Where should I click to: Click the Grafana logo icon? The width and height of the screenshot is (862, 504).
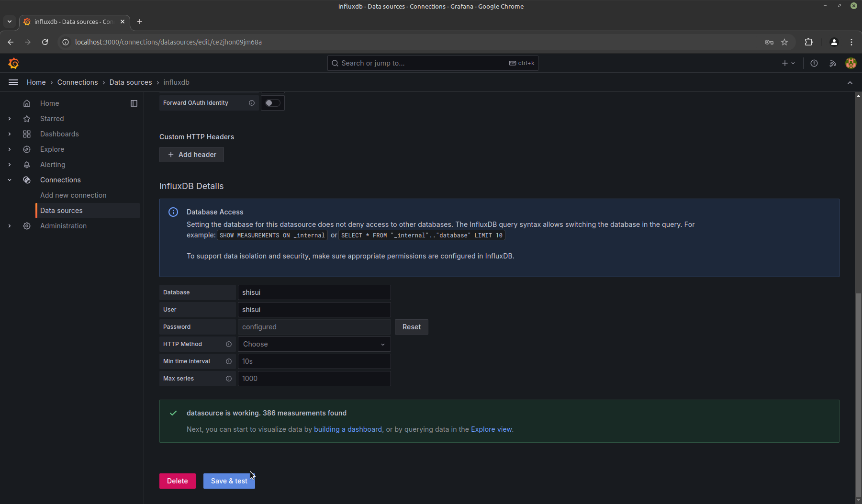13,63
